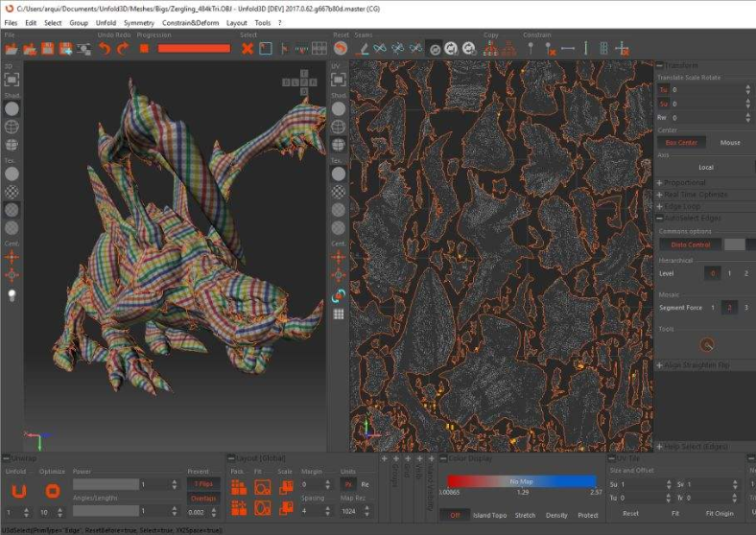Click the Density display button
Viewport: 756px width, 535px height.
(556, 515)
